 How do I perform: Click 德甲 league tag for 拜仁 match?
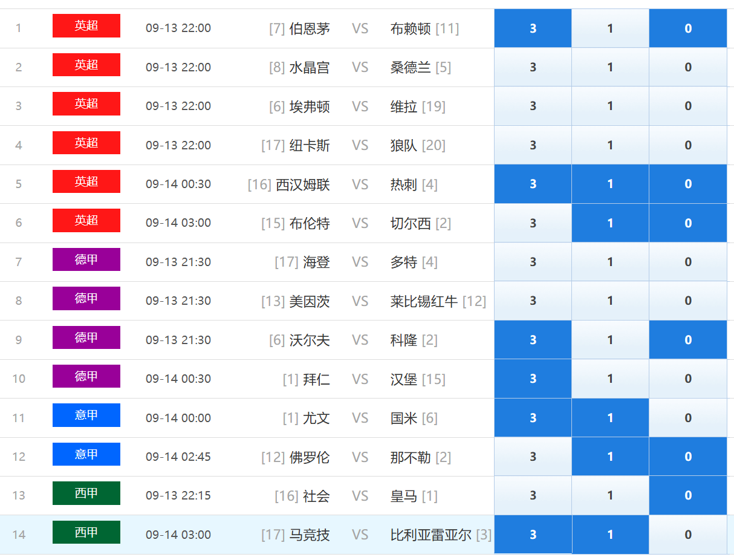tap(86, 376)
